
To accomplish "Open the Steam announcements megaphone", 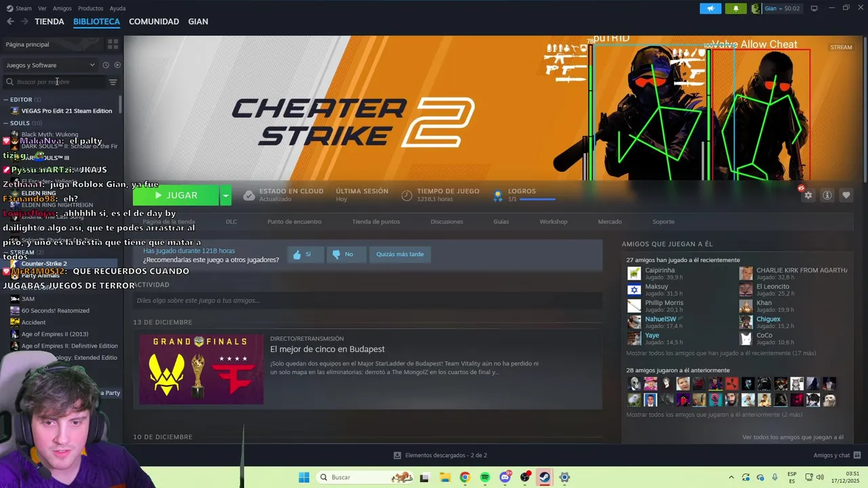I will pyautogui.click(x=711, y=8).
